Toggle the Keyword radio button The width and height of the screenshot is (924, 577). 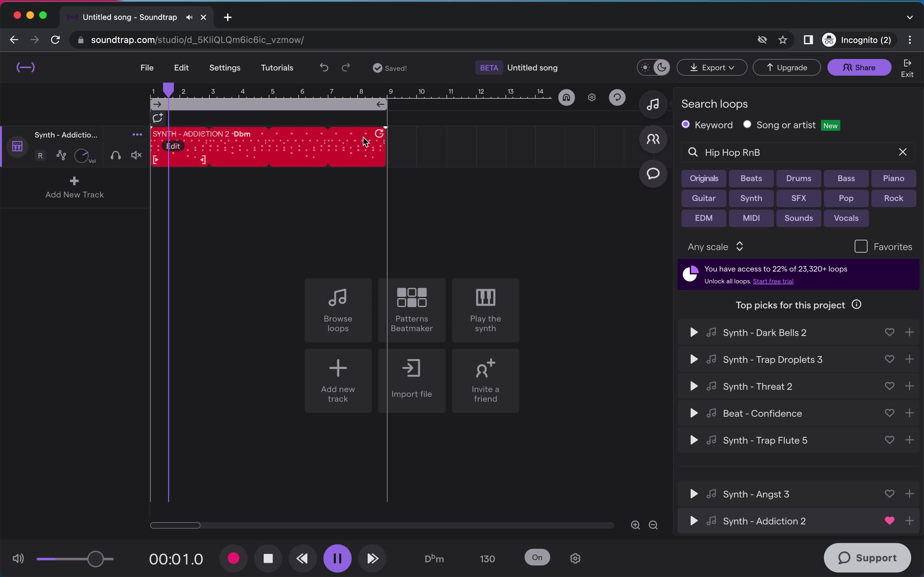tap(686, 125)
